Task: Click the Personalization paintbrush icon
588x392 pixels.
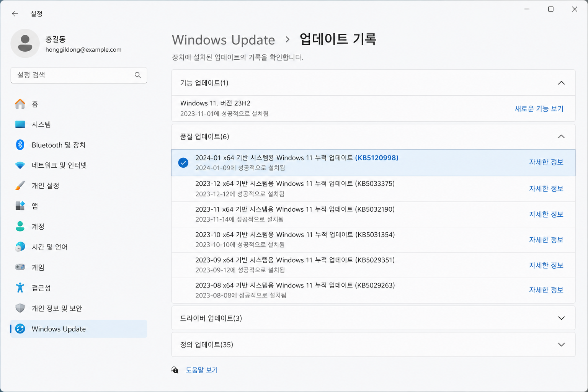Action: click(20, 186)
